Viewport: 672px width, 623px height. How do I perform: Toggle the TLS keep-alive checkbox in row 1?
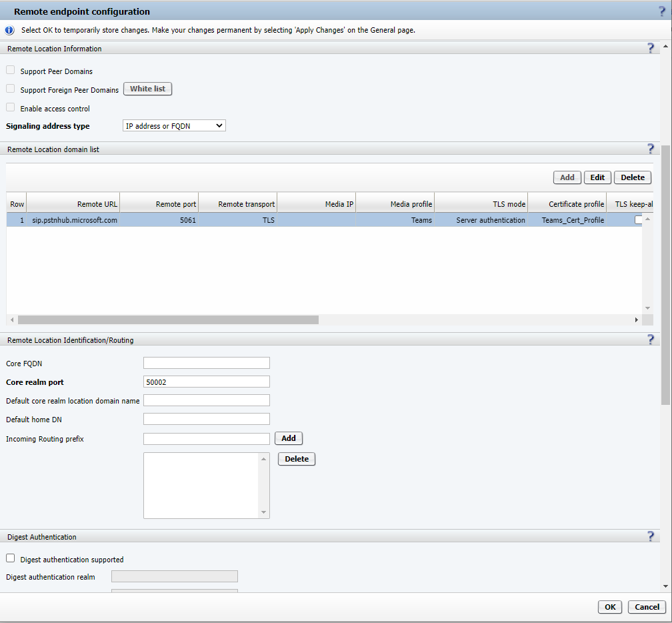point(638,219)
